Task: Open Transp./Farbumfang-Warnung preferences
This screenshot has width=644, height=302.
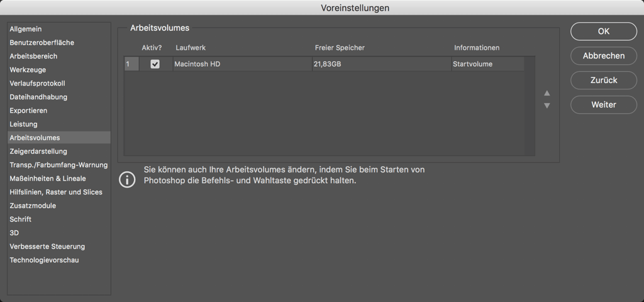Action: point(59,165)
